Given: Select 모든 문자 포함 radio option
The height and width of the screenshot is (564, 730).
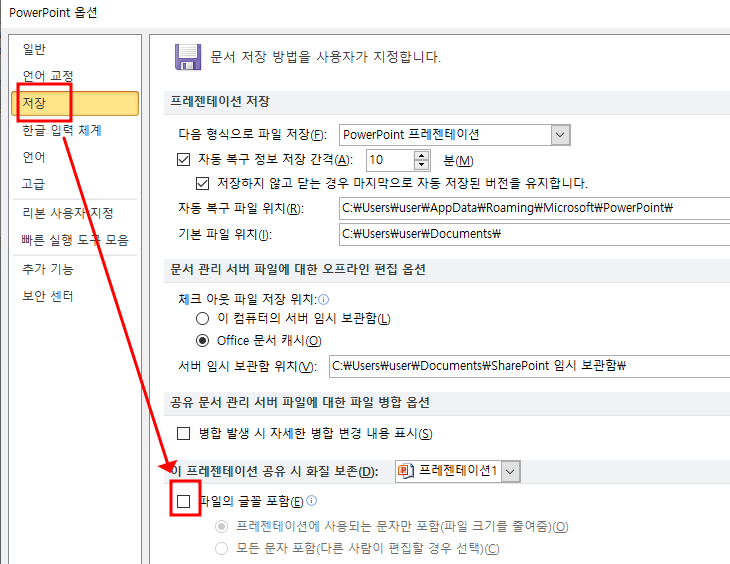Looking at the screenshot, I should [221, 548].
